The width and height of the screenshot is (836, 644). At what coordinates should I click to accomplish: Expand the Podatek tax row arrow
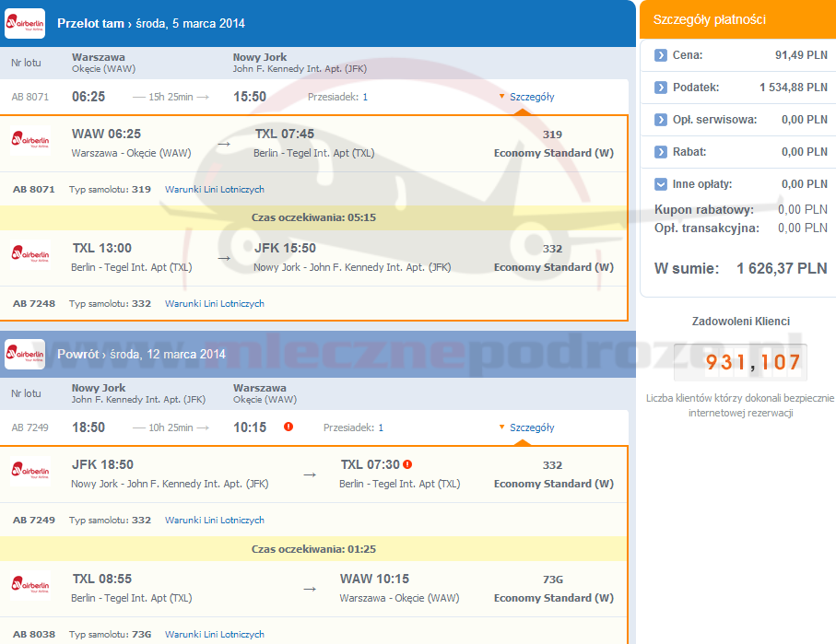661,88
